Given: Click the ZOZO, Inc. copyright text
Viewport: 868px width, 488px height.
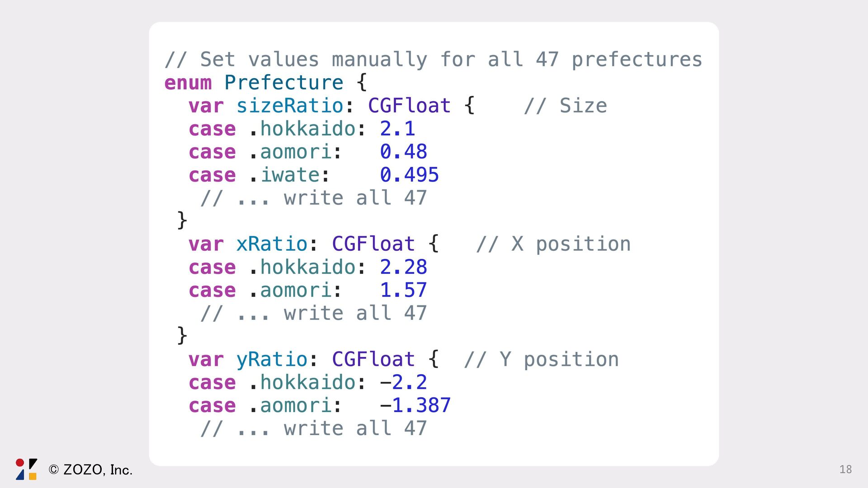Looking at the screenshot, I should click(90, 470).
